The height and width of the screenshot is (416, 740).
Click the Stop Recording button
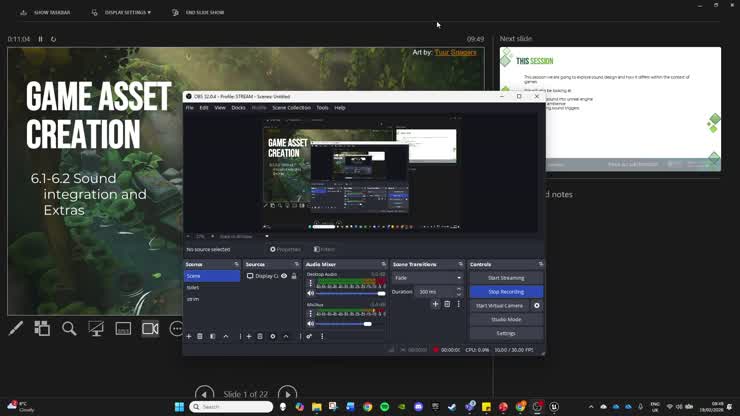pyautogui.click(x=506, y=292)
